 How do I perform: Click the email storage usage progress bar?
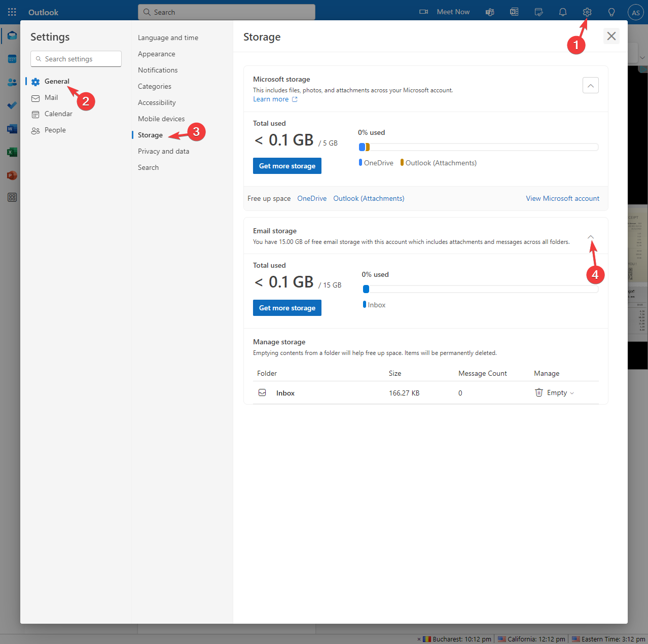point(480,289)
